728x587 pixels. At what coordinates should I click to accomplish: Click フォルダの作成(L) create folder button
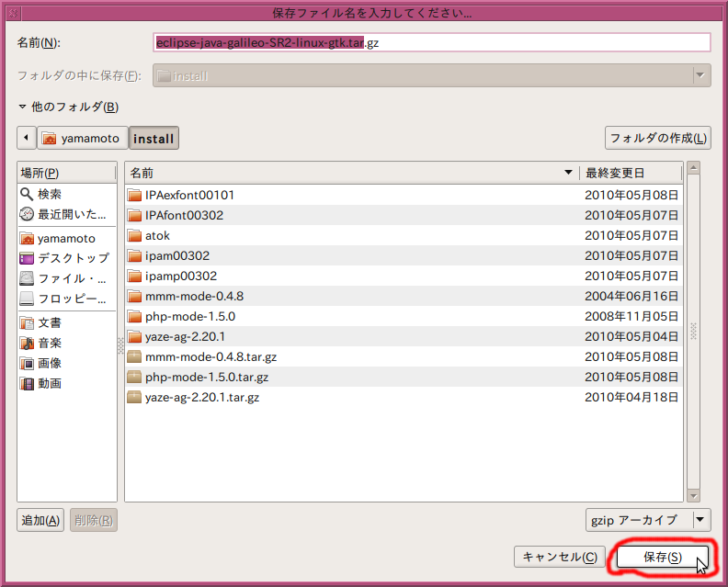pos(658,138)
